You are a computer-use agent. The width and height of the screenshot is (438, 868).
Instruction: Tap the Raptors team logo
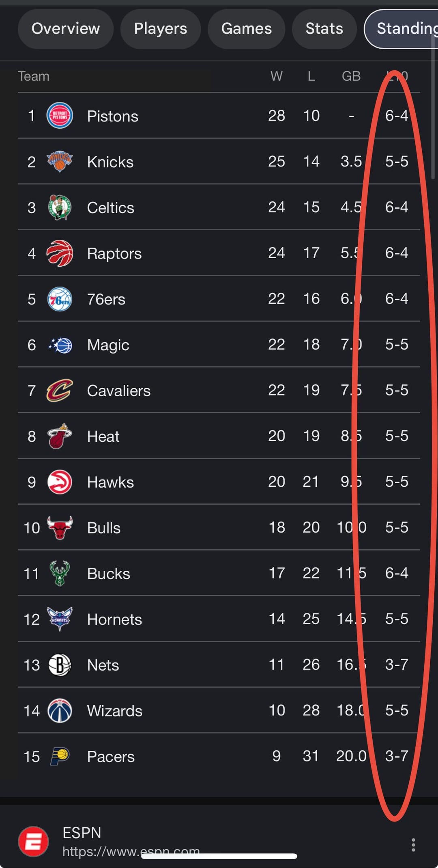[x=60, y=253]
